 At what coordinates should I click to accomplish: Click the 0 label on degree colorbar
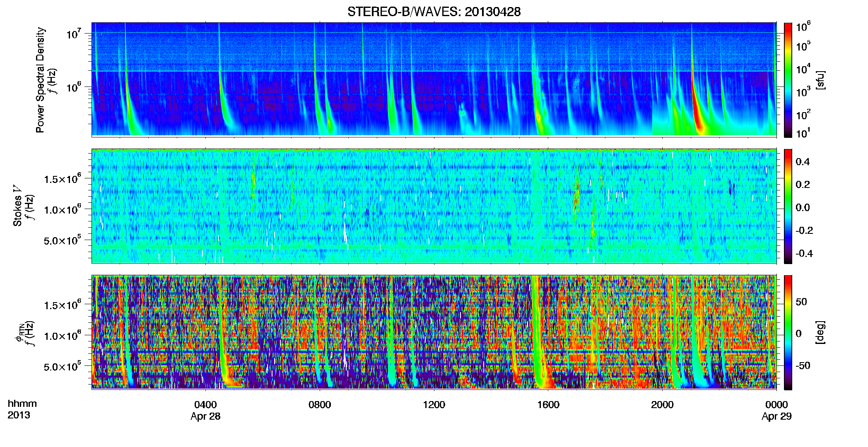tap(799, 333)
